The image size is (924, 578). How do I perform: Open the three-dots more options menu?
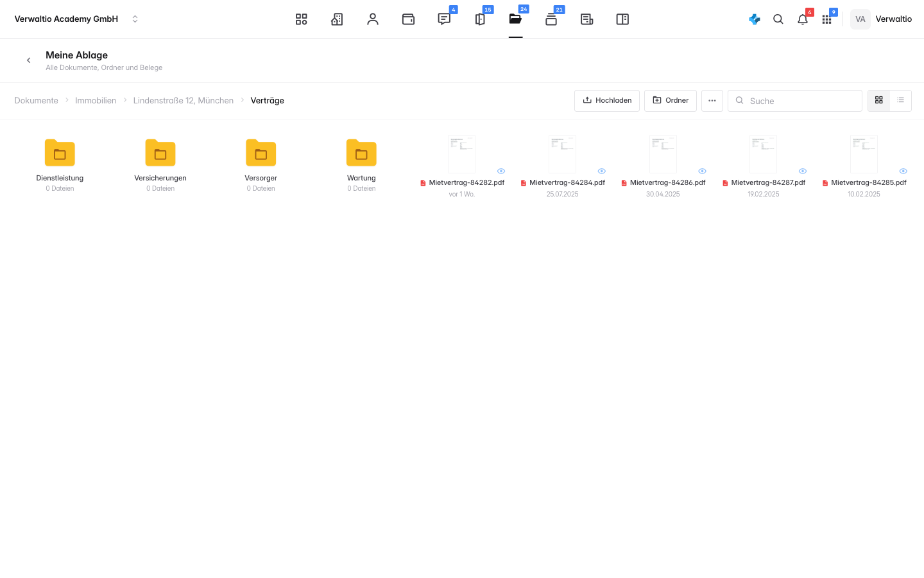(x=712, y=101)
